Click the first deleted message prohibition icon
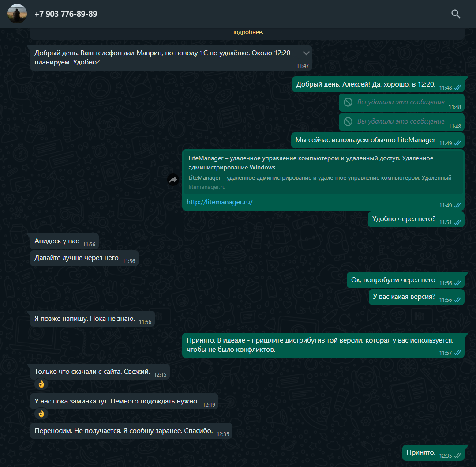Image resolution: width=476 pixels, height=467 pixels. [348, 102]
